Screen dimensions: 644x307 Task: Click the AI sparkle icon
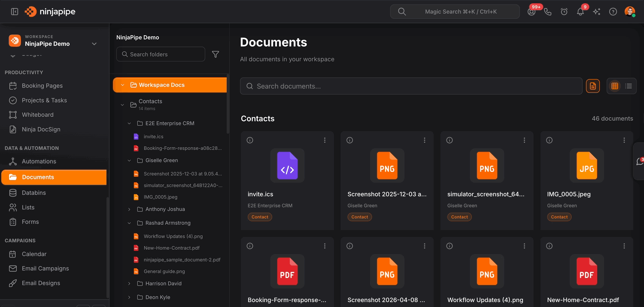[x=597, y=12]
